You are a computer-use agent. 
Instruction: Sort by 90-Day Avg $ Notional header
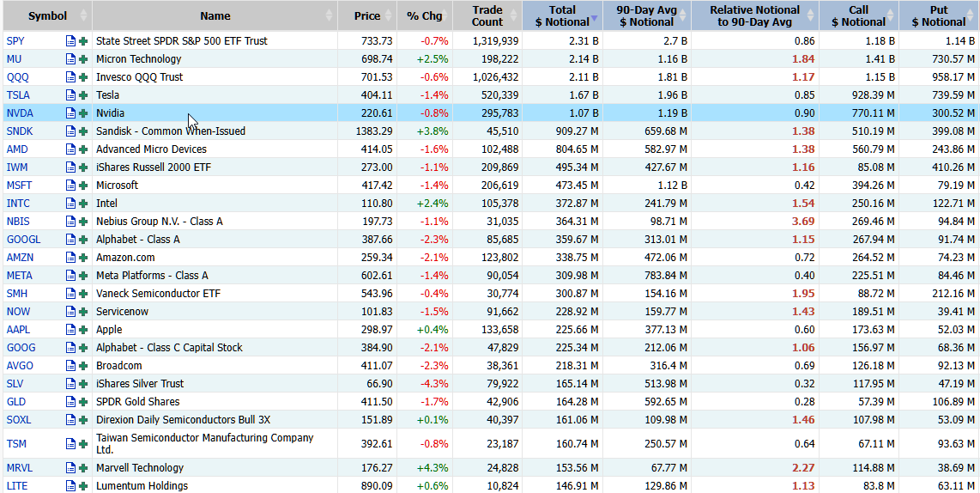click(647, 16)
